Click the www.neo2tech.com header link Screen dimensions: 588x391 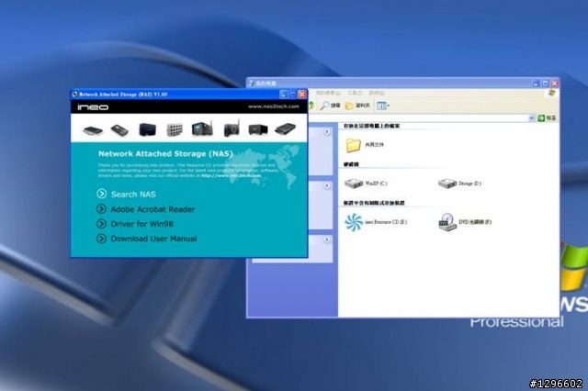point(274,106)
